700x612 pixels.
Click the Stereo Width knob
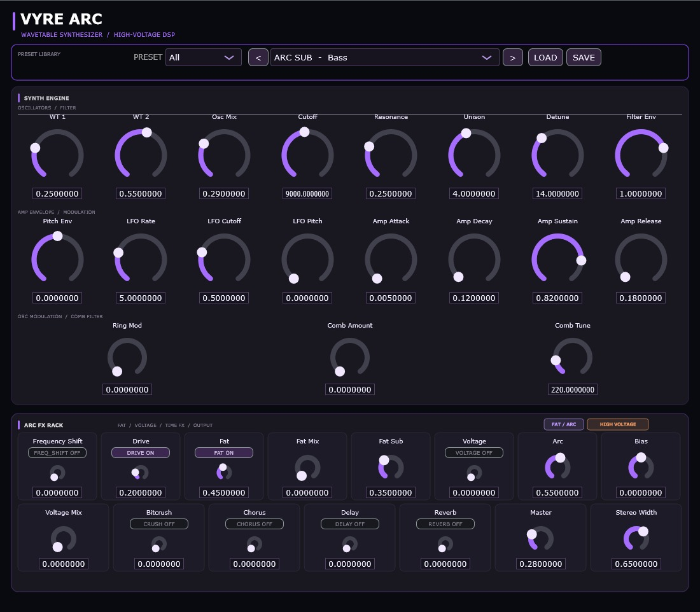(636, 538)
